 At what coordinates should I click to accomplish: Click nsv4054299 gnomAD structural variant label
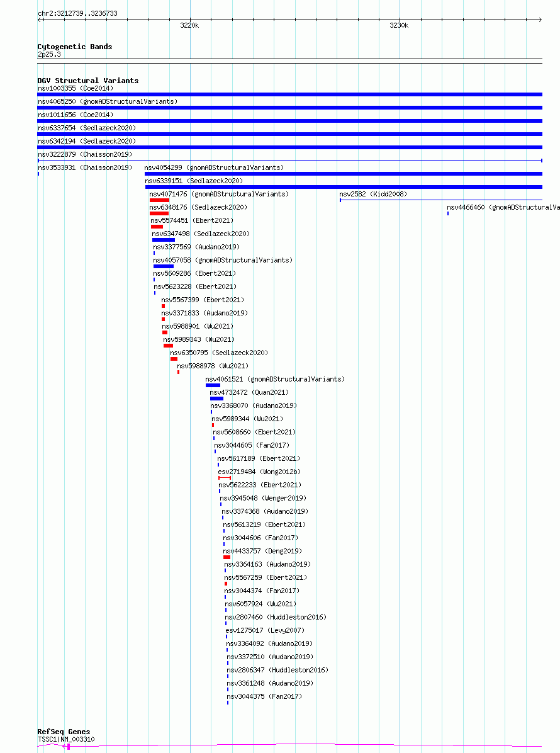point(214,167)
